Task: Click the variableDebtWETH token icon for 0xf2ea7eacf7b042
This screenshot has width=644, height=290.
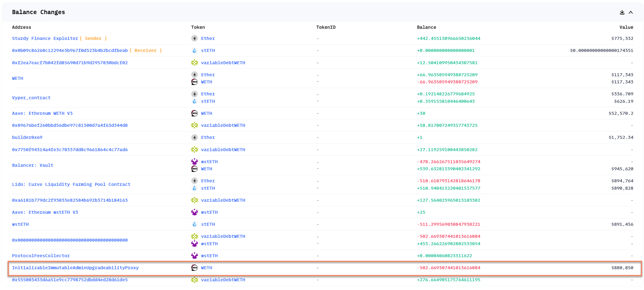Action: point(194,63)
